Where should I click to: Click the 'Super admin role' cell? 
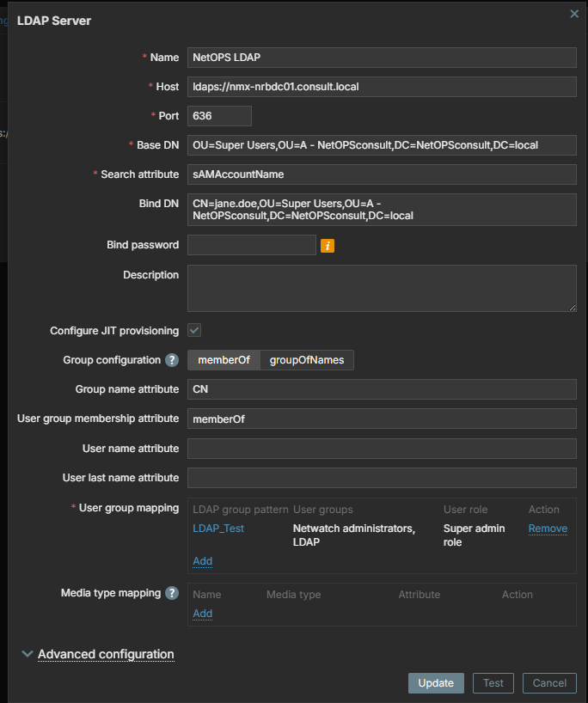pos(474,535)
